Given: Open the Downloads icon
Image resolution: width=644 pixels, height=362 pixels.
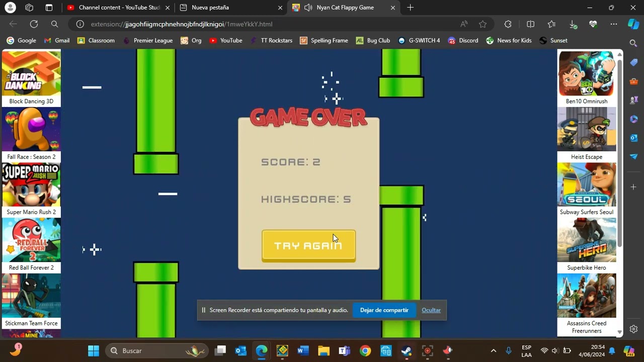Looking at the screenshot, I should click(573, 24).
